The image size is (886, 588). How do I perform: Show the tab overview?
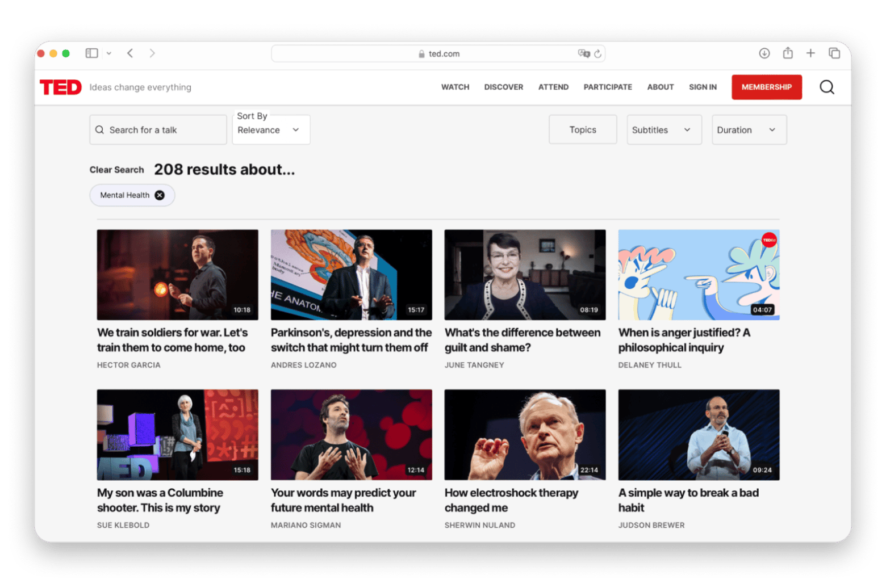click(x=834, y=53)
